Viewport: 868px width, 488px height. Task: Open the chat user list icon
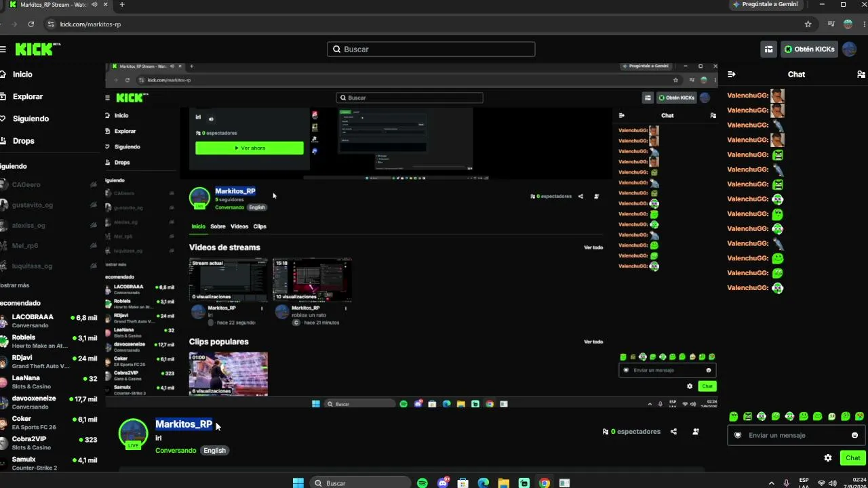861,75
